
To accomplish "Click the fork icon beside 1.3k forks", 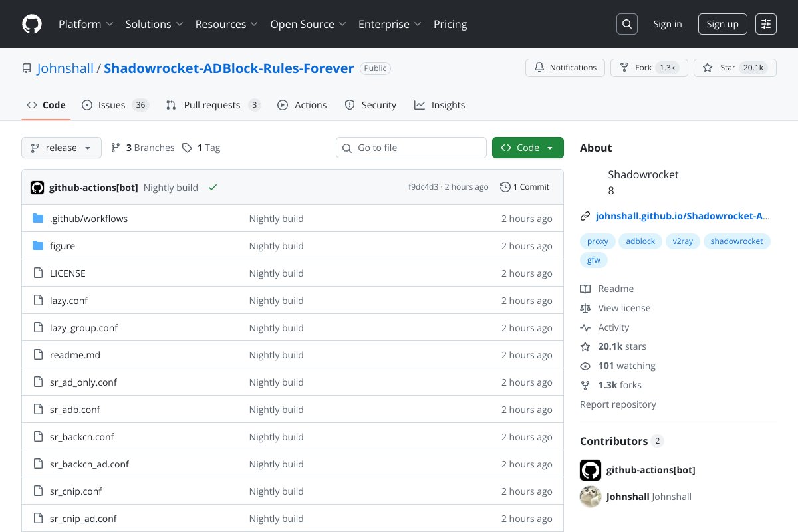I will pos(585,385).
